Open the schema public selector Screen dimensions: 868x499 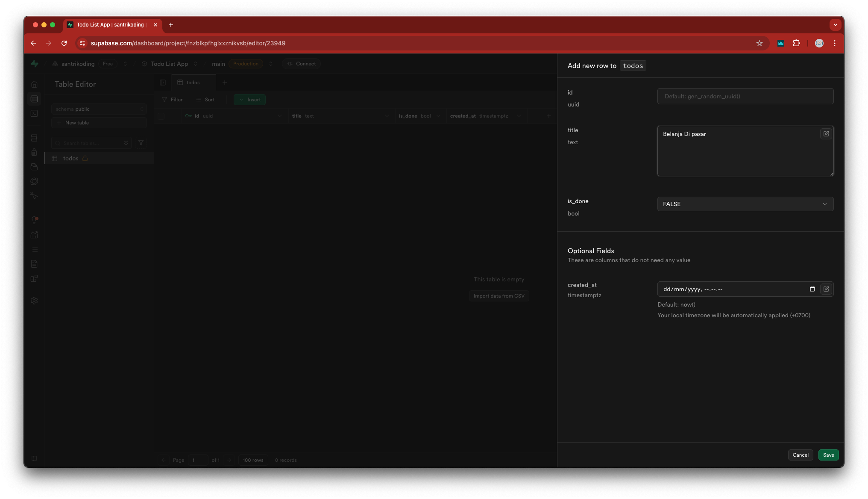tap(99, 109)
